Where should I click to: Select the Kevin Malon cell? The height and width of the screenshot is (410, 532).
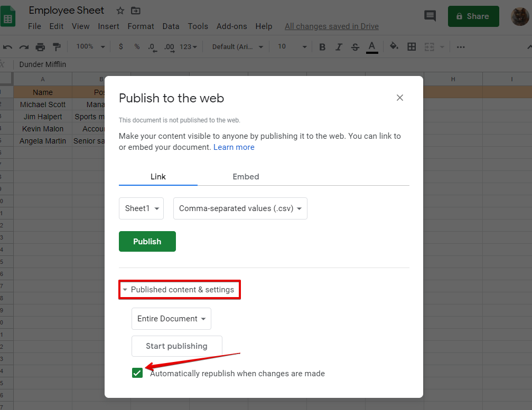pyautogui.click(x=43, y=129)
